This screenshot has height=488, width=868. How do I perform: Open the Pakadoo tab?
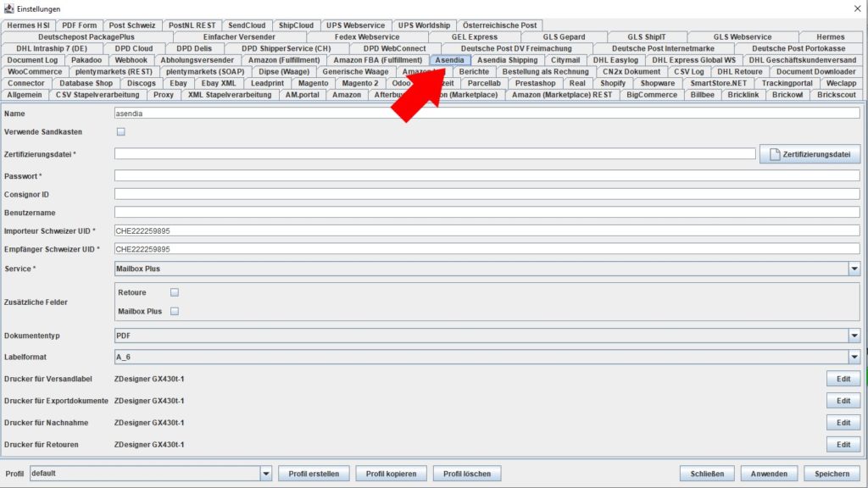pyautogui.click(x=86, y=60)
